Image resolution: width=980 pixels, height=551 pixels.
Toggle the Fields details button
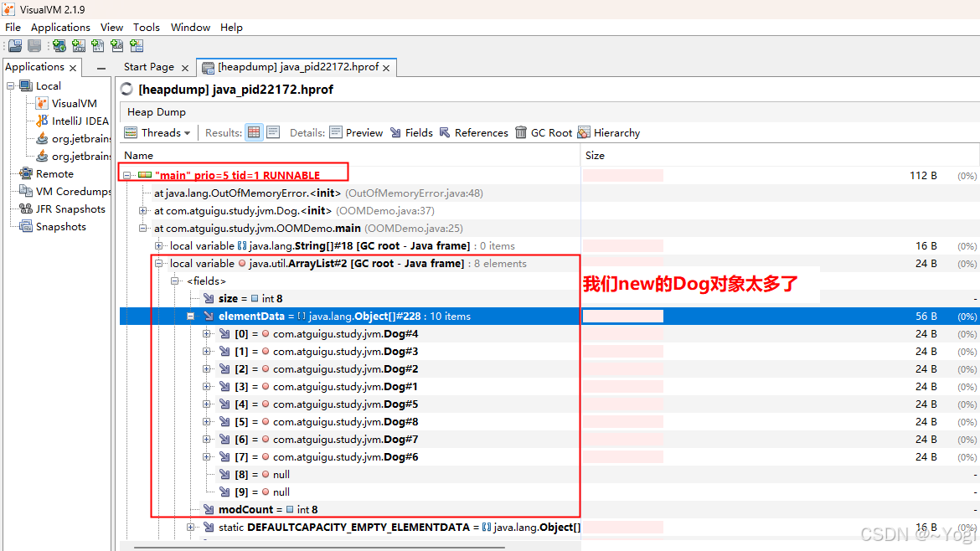[411, 132]
